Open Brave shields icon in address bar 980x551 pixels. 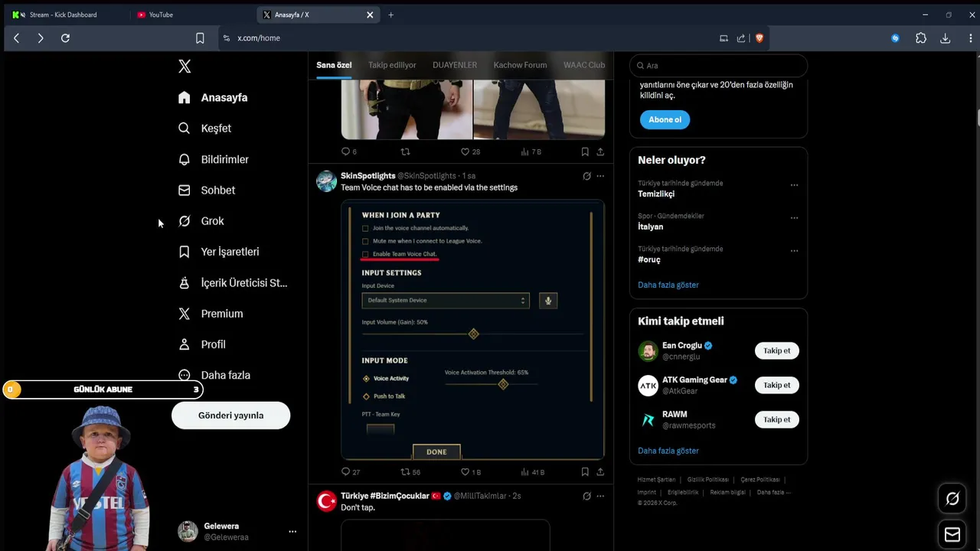click(759, 38)
